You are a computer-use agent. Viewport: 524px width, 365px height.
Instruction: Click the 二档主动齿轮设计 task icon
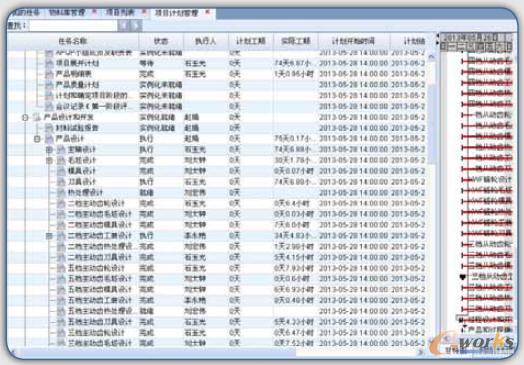pyautogui.click(x=61, y=203)
